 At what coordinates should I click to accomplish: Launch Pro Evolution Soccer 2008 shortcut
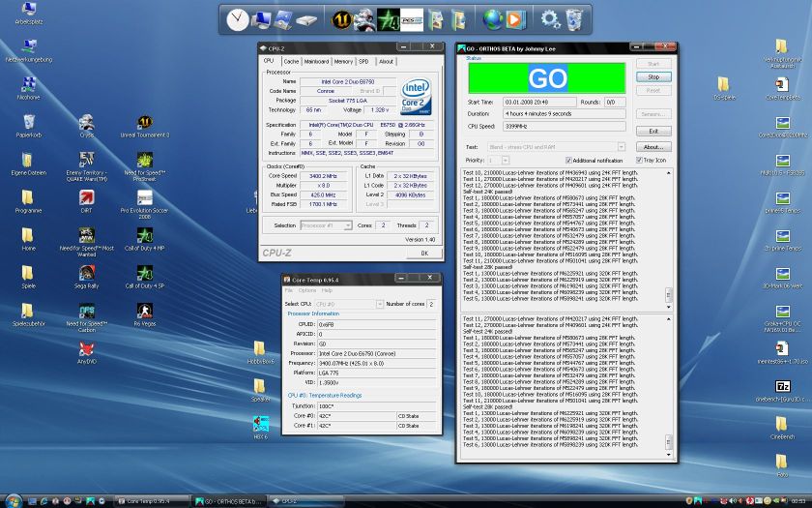pyautogui.click(x=144, y=204)
